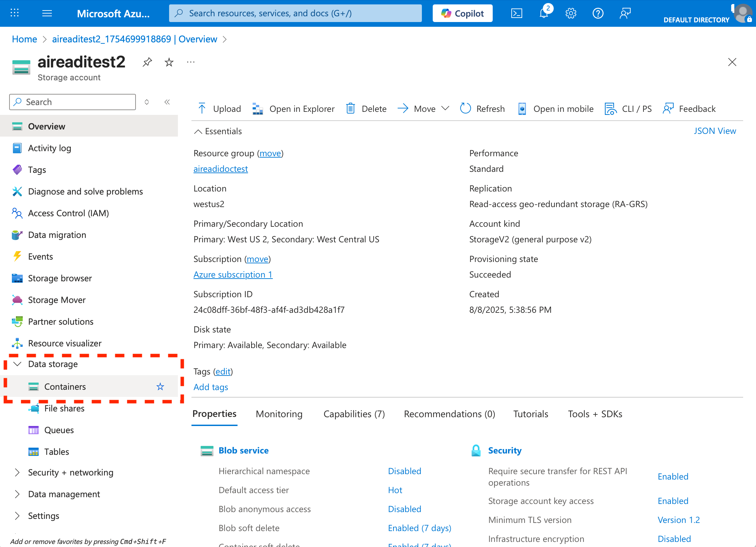Click the sidebar Search input field
The width and height of the screenshot is (756, 547).
coord(73,102)
